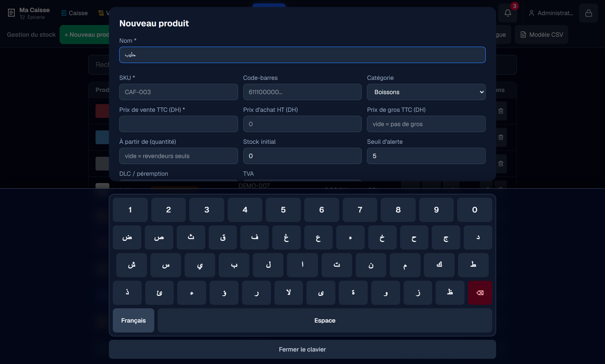Tap the Arabic ي key
Image resolution: width=605 pixels, height=364 pixels.
(x=200, y=265)
